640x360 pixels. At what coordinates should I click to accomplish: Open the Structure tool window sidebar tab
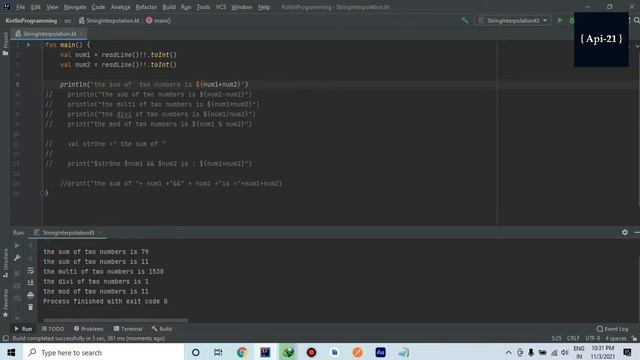[5, 263]
